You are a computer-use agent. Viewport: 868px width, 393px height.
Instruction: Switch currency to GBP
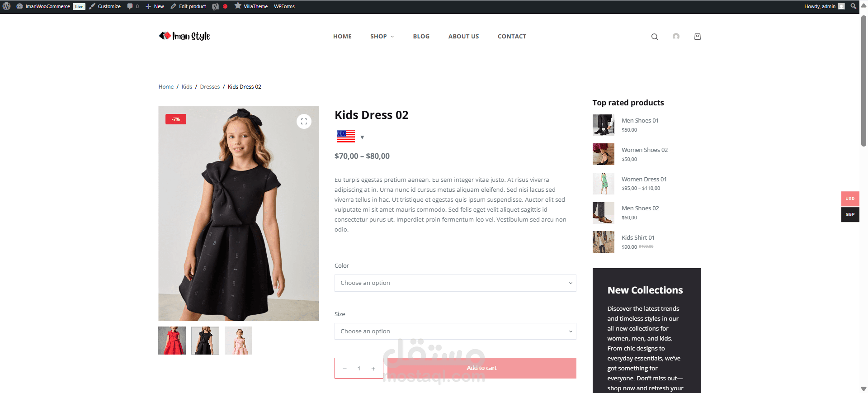pos(850,214)
